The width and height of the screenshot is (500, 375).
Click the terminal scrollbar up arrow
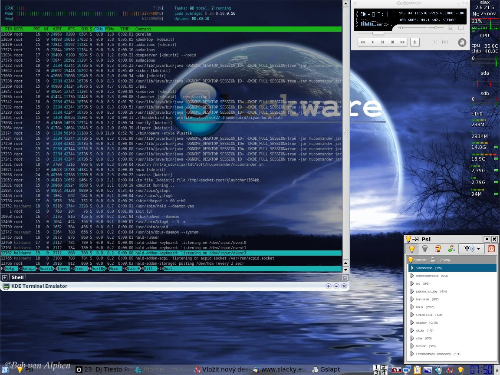(346, 3)
